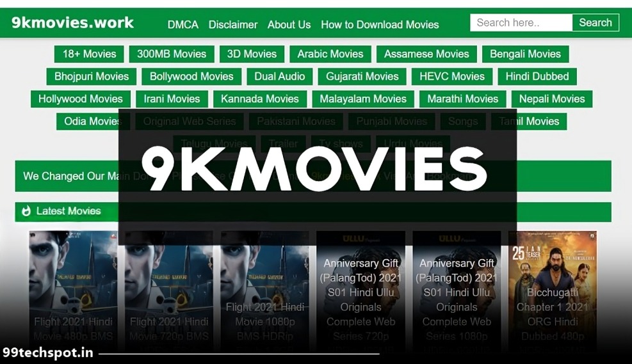Browse Bengali Movies category

point(525,54)
